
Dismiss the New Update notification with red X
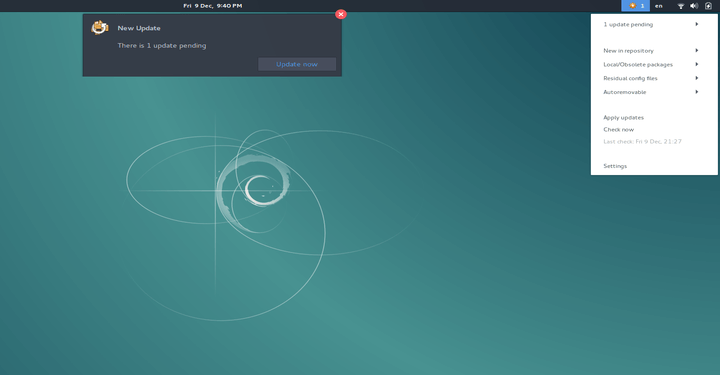coord(341,14)
